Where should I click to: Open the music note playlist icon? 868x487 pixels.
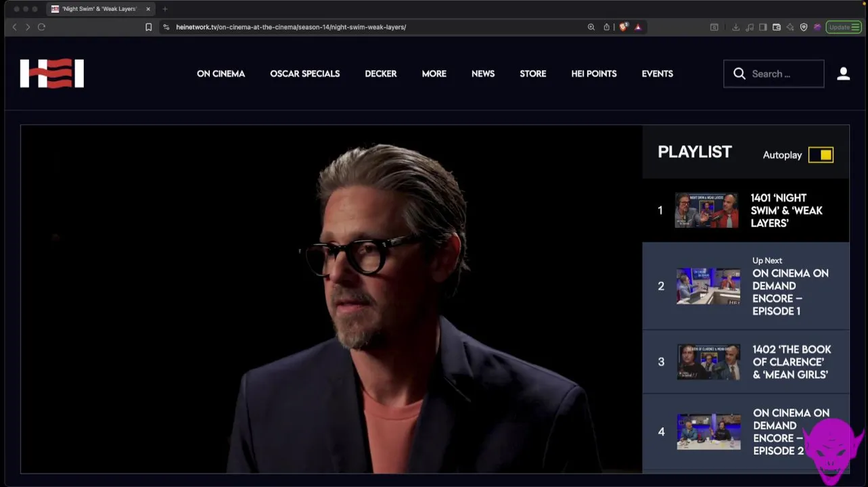[750, 27]
